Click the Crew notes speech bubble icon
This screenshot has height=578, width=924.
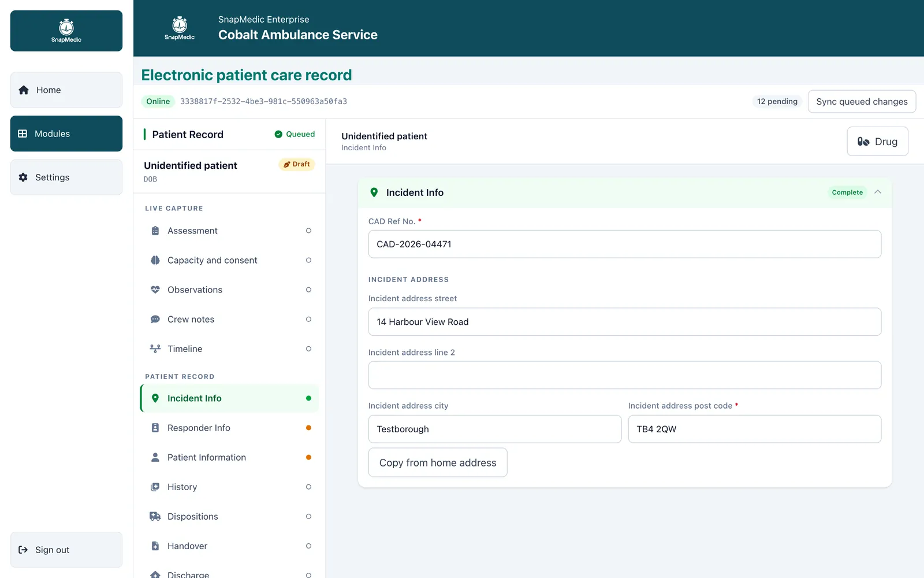tap(155, 319)
